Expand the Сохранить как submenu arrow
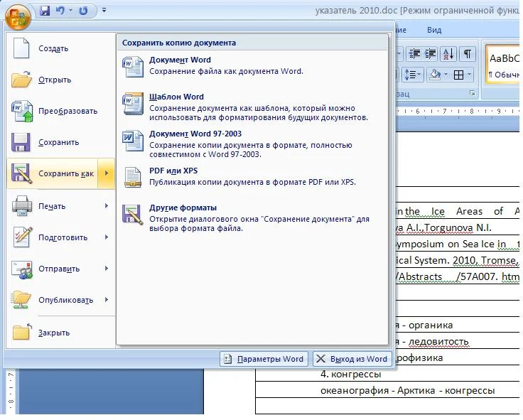Image resolution: width=523 pixels, height=420 pixels. coord(107,173)
